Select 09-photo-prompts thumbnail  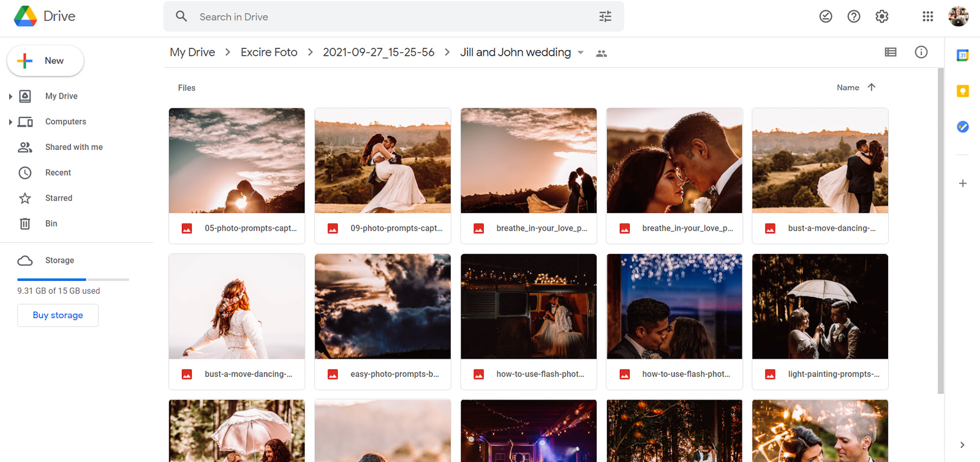point(383,161)
